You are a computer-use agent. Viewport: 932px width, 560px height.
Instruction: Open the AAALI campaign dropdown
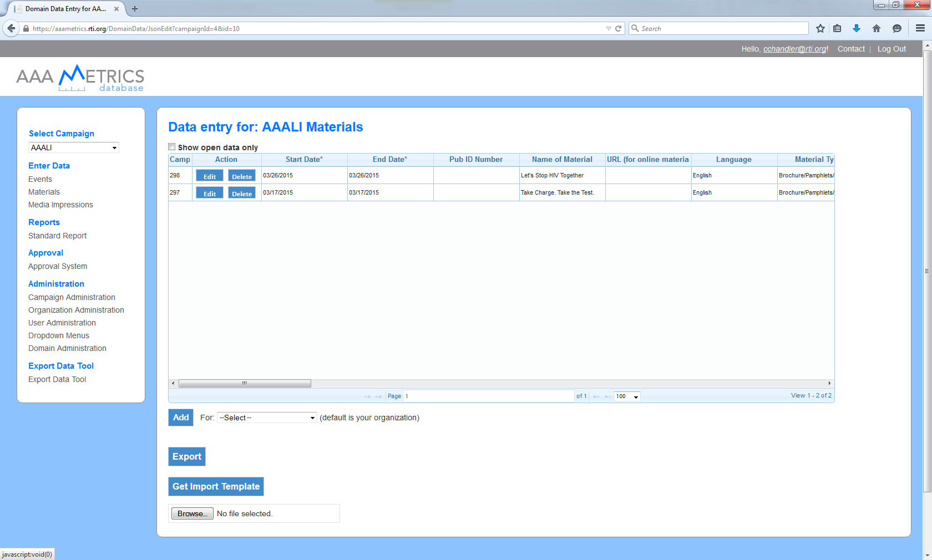pos(74,147)
